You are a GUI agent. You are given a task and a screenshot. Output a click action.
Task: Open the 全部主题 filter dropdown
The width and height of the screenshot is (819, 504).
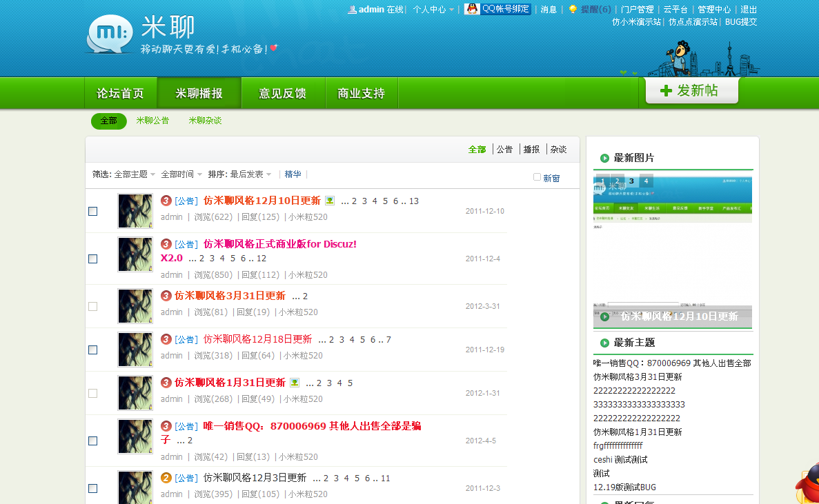135,174
